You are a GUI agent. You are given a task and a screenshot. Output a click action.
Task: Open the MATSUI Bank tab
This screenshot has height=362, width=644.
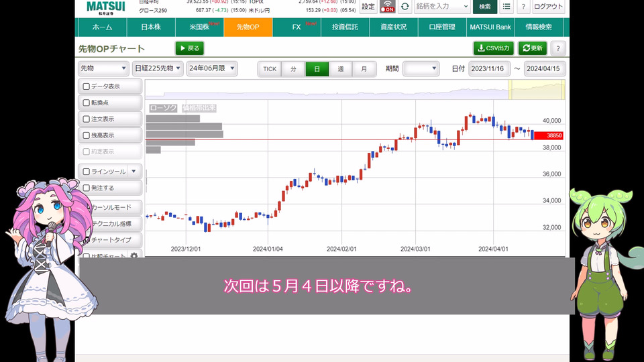(490, 27)
